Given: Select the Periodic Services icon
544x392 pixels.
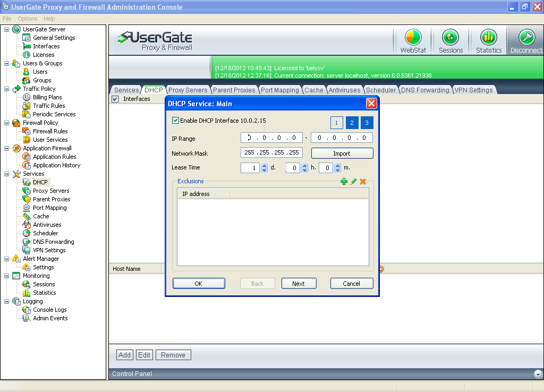Looking at the screenshot, I should tap(27, 114).
